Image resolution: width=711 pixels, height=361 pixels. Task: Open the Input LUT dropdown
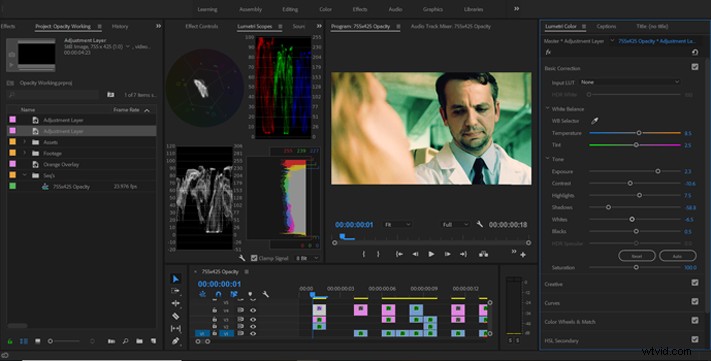coord(630,82)
